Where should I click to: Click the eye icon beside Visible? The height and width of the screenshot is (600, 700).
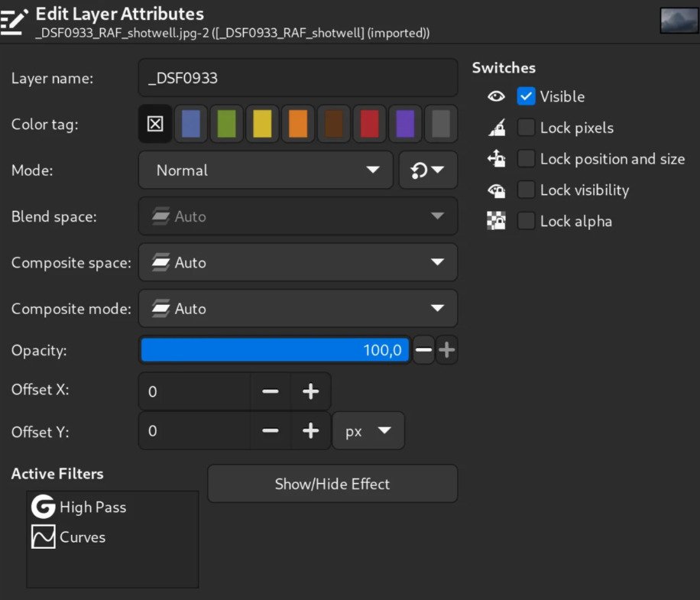[x=497, y=96]
